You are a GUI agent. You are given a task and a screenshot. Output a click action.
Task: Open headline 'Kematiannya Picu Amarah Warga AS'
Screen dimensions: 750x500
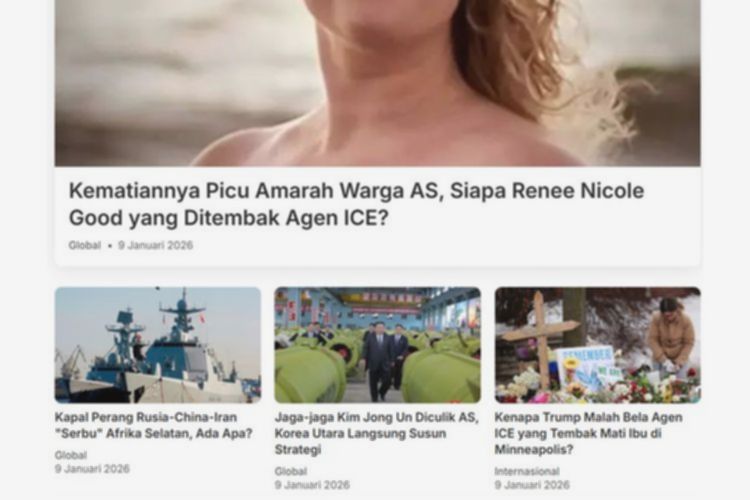pos(356,204)
